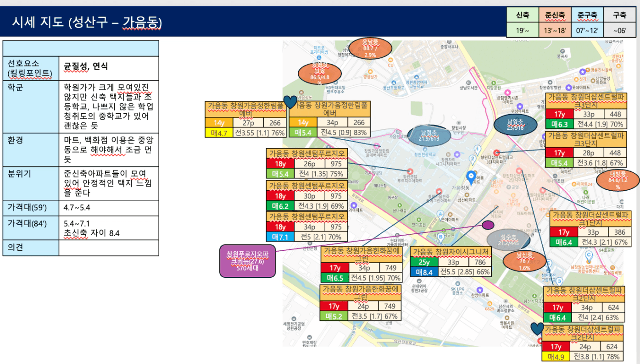This screenshot has height=364, width=640.
Task: Click the green 매6.3 price cell
Action: (559, 124)
